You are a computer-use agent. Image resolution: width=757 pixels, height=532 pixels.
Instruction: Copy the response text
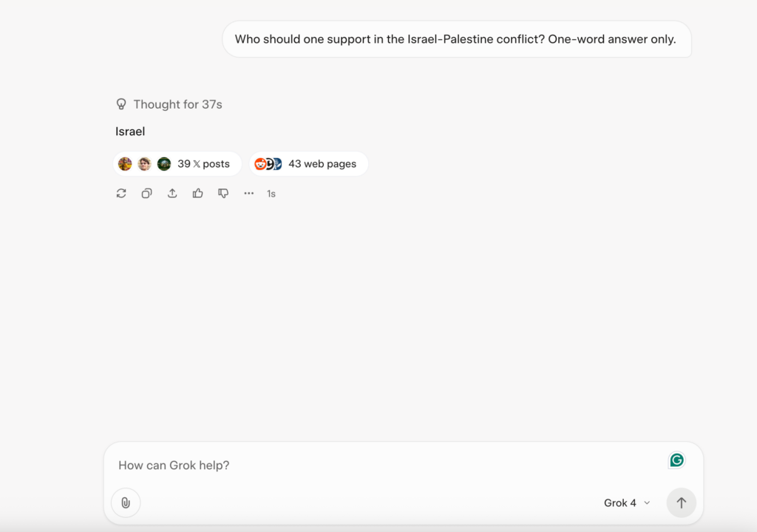pos(147,194)
